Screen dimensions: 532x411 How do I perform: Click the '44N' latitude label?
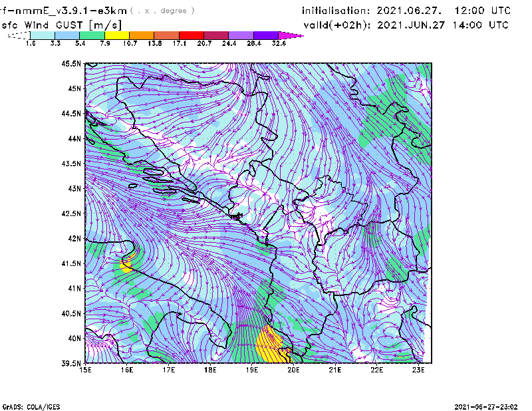pyautogui.click(x=74, y=138)
